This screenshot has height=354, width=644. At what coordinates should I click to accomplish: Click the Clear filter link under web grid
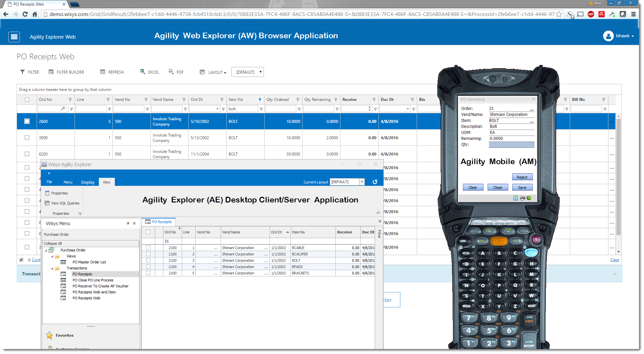coord(615,260)
